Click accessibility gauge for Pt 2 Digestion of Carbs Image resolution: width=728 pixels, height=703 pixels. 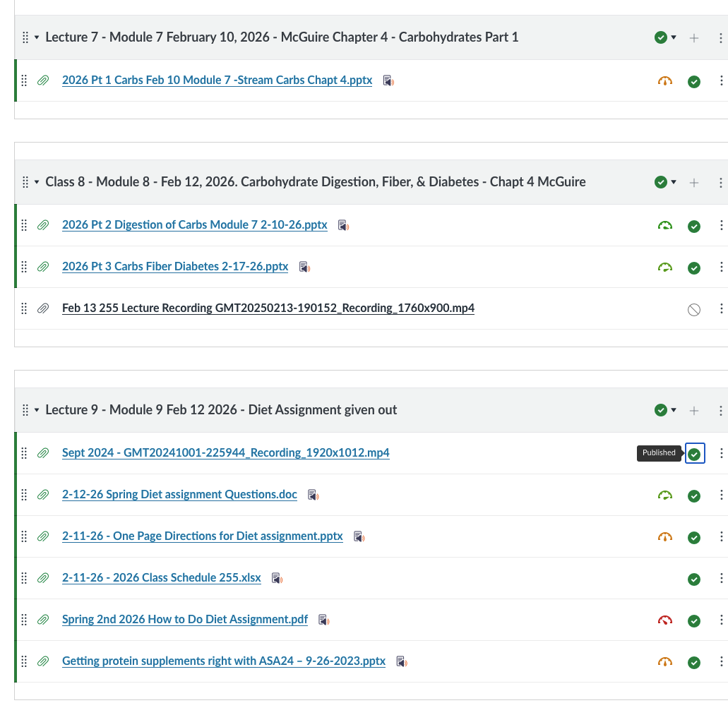[x=664, y=226]
